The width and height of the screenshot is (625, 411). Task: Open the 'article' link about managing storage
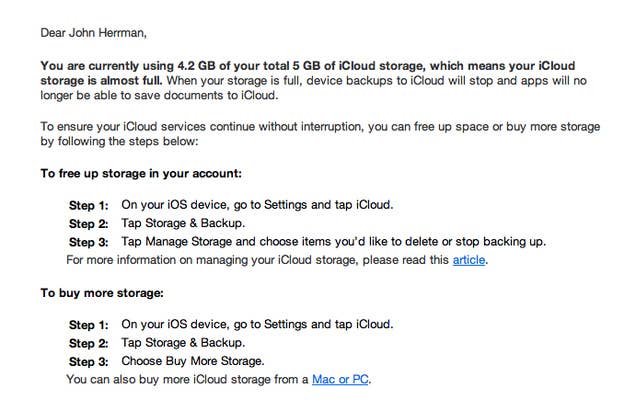tap(469, 260)
